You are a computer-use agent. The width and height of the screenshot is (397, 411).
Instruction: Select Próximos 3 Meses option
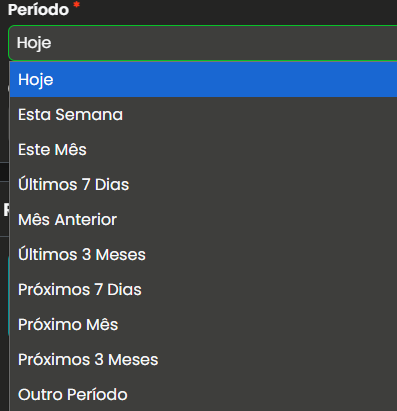tap(203, 360)
